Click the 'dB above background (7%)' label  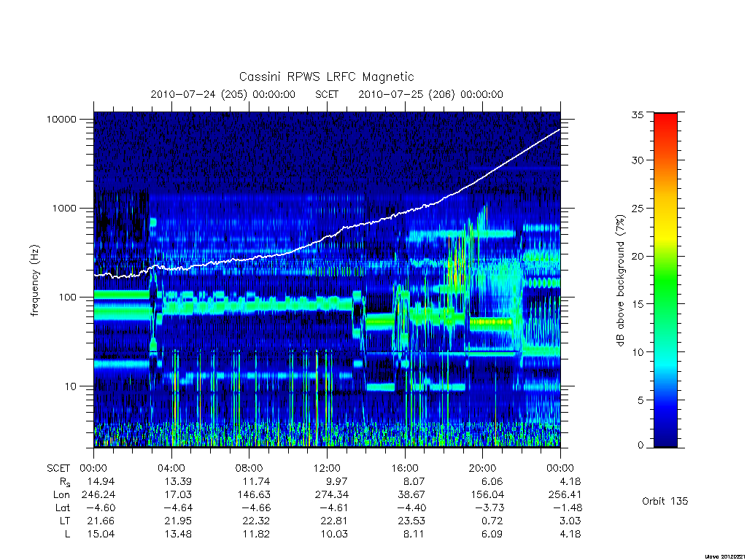[x=620, y=281]
